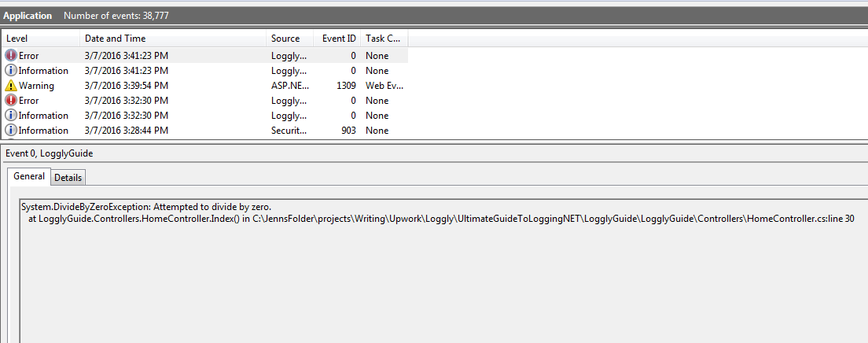Image resolution: width=868 pixels, height=343 pixels.
Task: Sort events by the Level column header
Action: 39,39
